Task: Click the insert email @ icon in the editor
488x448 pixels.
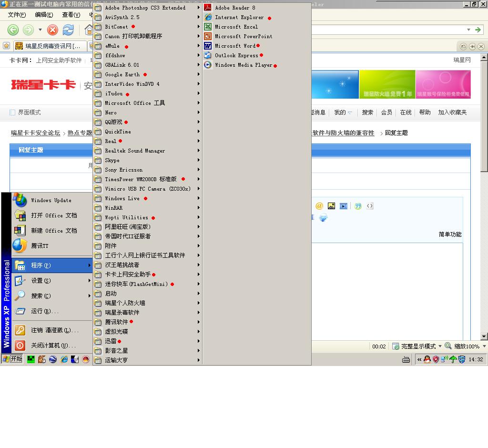Action: pyautogui.click(x=319, y=206)
